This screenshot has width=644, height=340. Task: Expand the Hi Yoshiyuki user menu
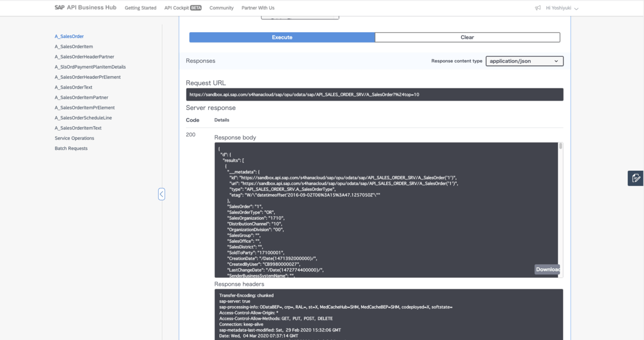(562, 8)
